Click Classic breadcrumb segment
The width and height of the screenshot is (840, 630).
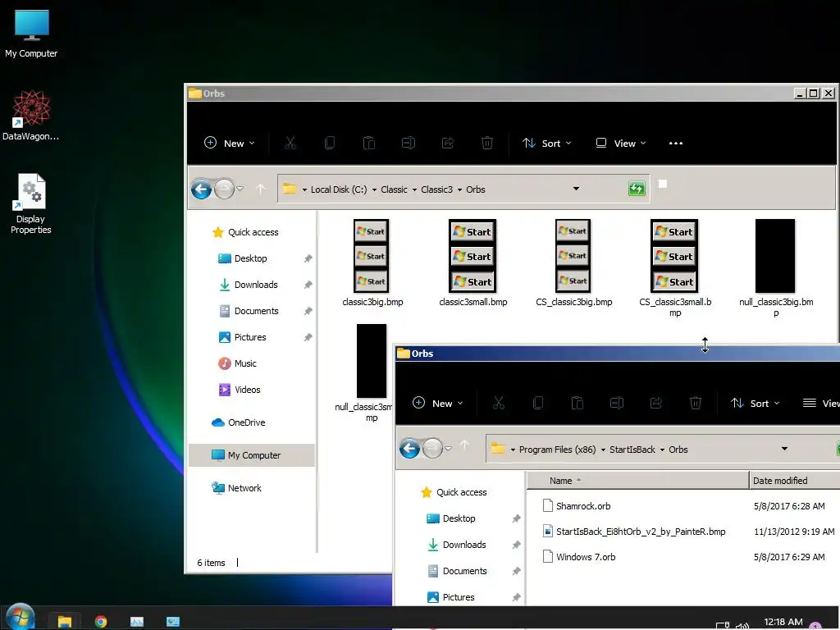pyautogui.click(x=395, y=189)
